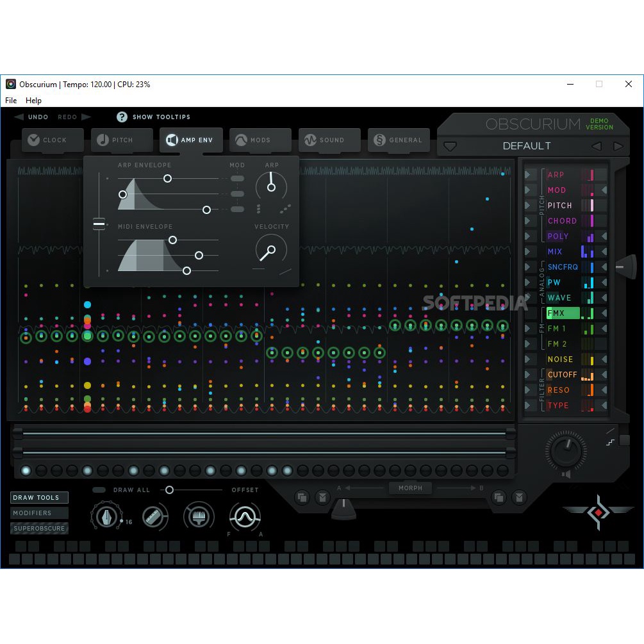
Task: Click the Show Tooltips question mark icon
Action: click(122, 117)
